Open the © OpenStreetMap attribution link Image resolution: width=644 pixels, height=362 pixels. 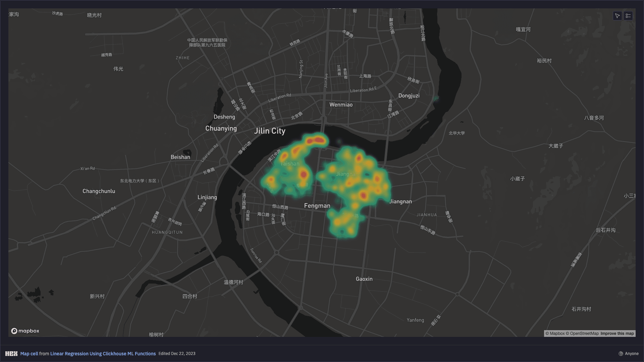(x=582, y=334)
